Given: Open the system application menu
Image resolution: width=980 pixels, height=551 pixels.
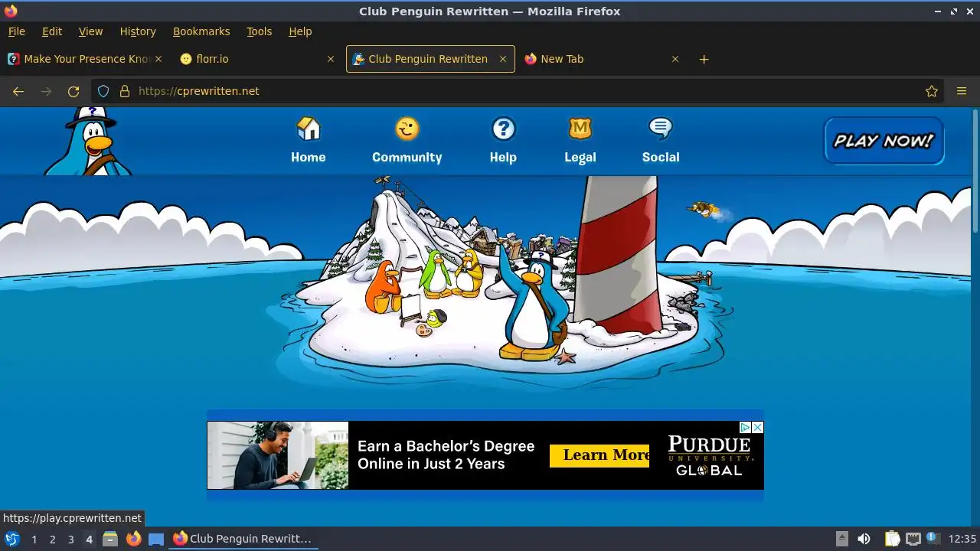Looking at the screenshot, I should (x=11, y=539).
